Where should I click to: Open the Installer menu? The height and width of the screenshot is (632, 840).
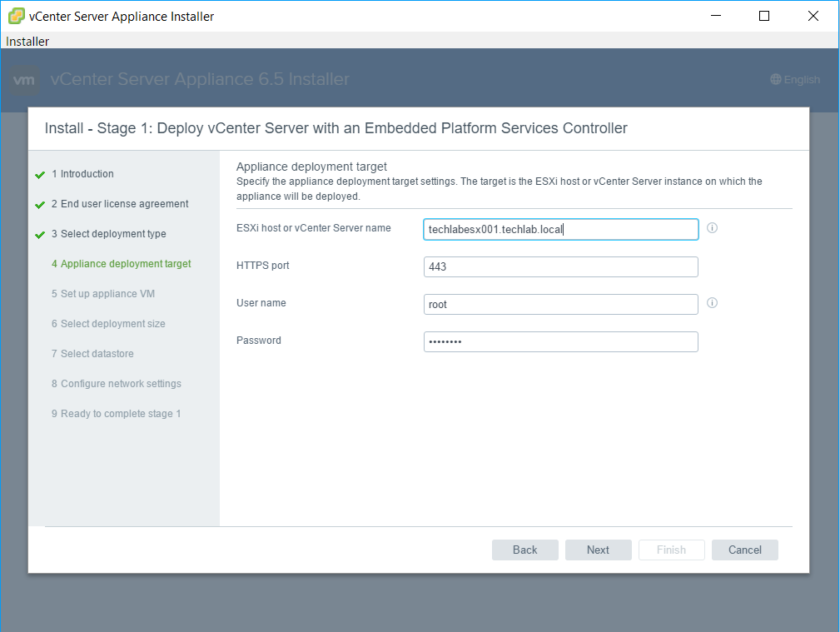coord(27,42)
